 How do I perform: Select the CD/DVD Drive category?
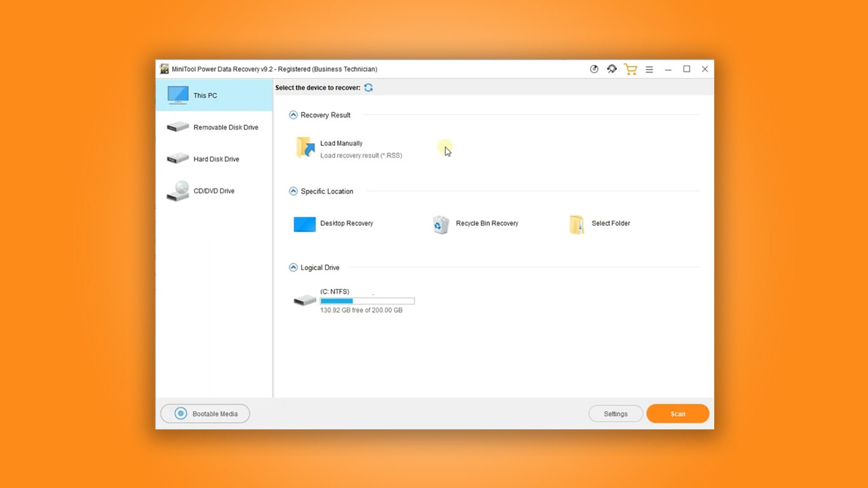[x=213, y=191]
